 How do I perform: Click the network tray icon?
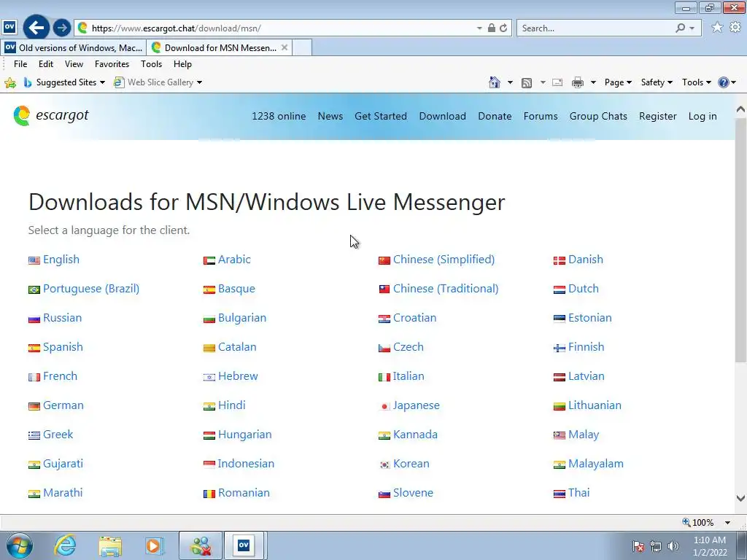point(656,546)
